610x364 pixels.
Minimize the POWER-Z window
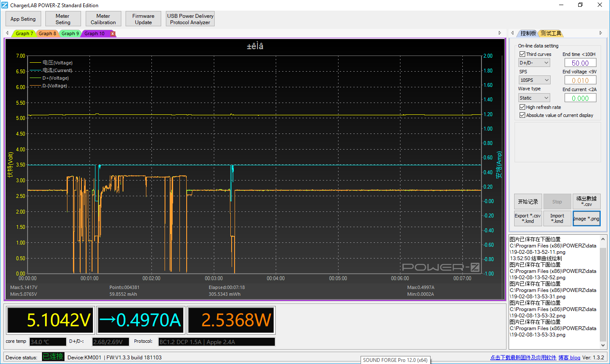point(561,5)
